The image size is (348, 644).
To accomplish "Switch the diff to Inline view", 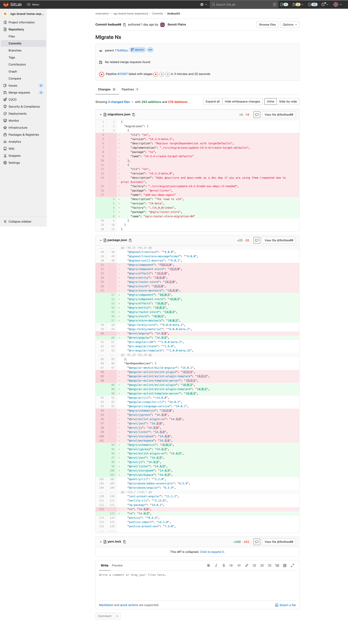I will [x=270, y=101].
